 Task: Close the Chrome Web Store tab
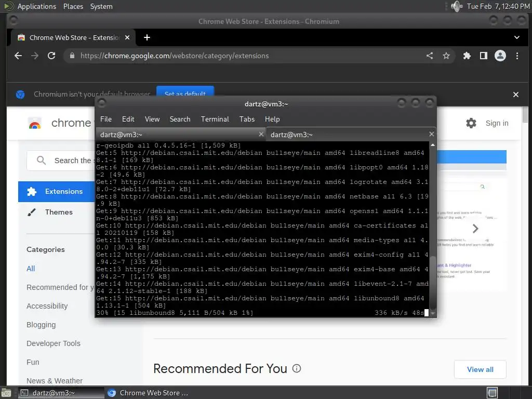[x=127, y=37]
